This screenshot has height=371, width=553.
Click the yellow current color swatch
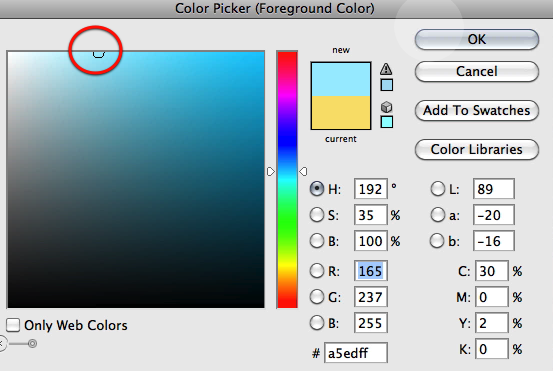point(341,112)
